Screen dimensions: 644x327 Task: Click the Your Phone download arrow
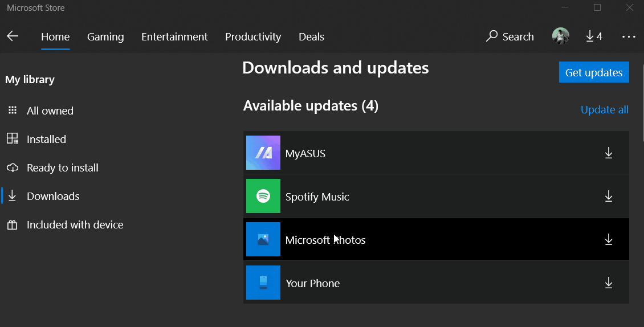pos(608,283)
